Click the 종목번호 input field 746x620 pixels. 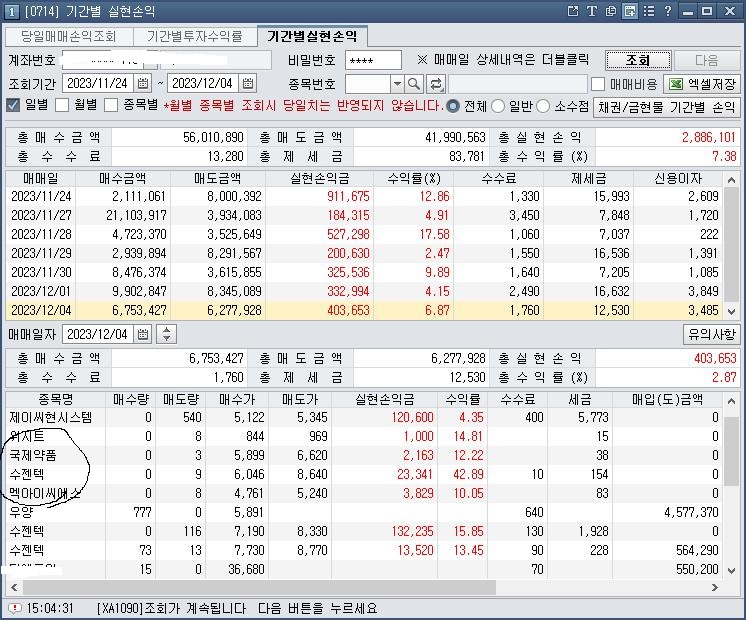click(368, 84)
